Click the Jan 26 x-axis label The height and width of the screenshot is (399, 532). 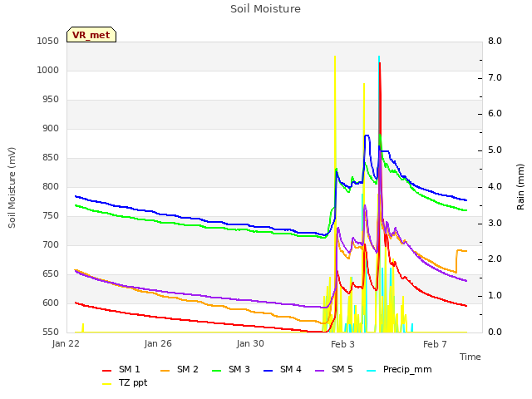tap(158, 343)
